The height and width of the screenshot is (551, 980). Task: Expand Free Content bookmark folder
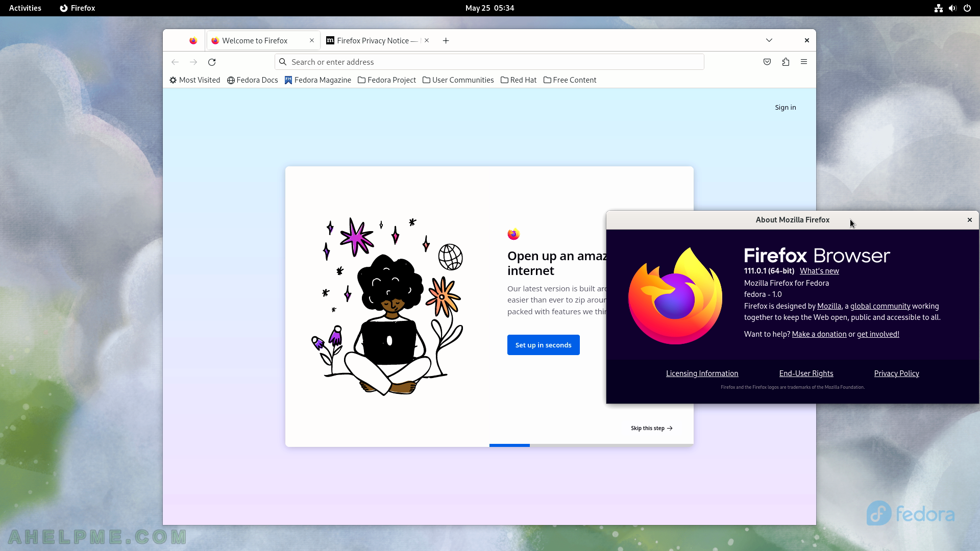click(570, 80)
